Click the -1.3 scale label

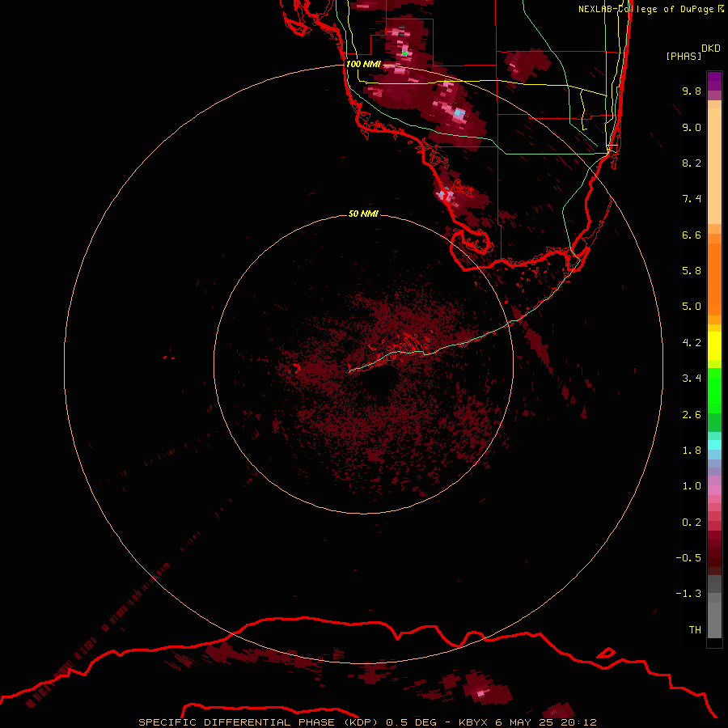tap(688, 594)
